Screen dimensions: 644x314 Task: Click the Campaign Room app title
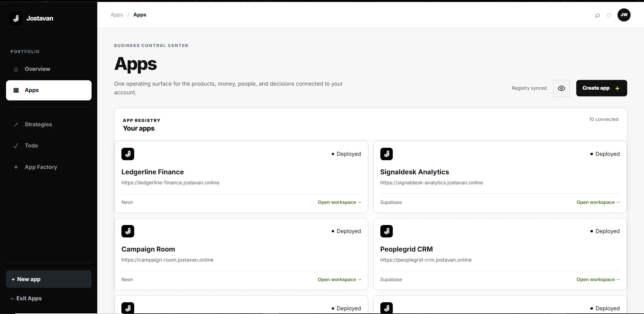tap(148, 249)
